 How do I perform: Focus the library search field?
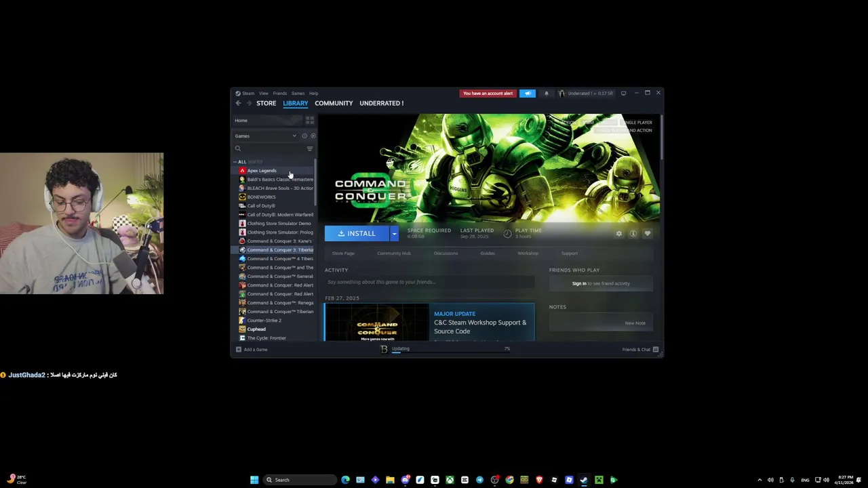pos(273,148)
